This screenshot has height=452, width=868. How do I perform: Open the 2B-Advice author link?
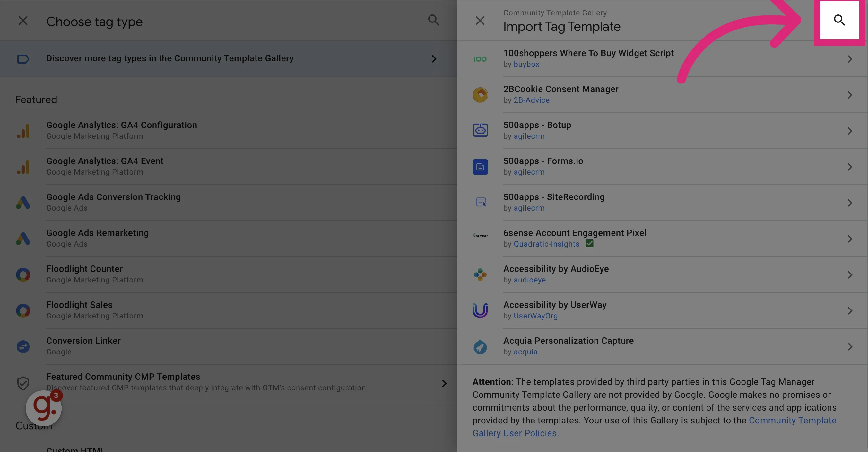click(531, 100)
